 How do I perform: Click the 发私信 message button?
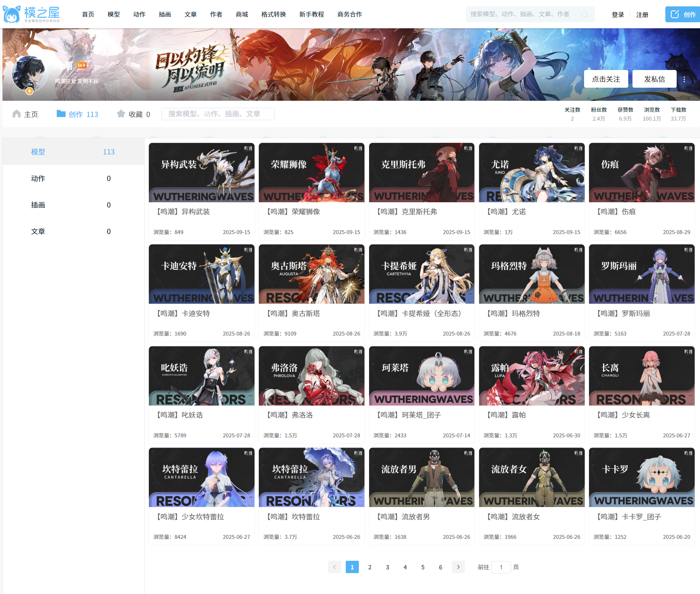tap(654, 79)
